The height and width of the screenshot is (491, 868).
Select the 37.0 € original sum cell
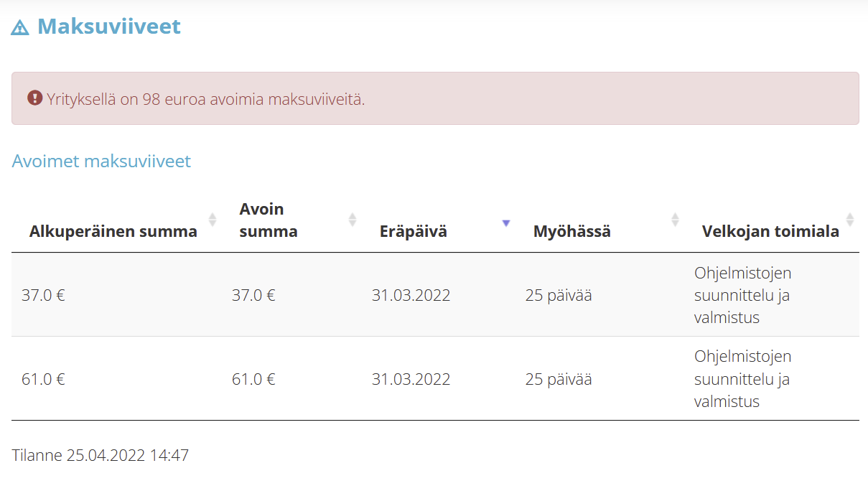tap(43, 295)
